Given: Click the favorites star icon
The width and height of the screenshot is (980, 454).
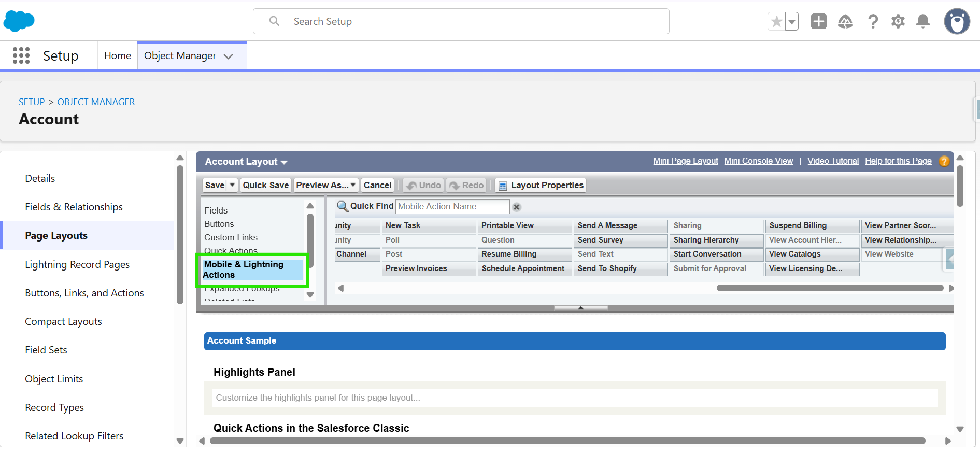Looking at the screenshot, I should coord(776,21).
